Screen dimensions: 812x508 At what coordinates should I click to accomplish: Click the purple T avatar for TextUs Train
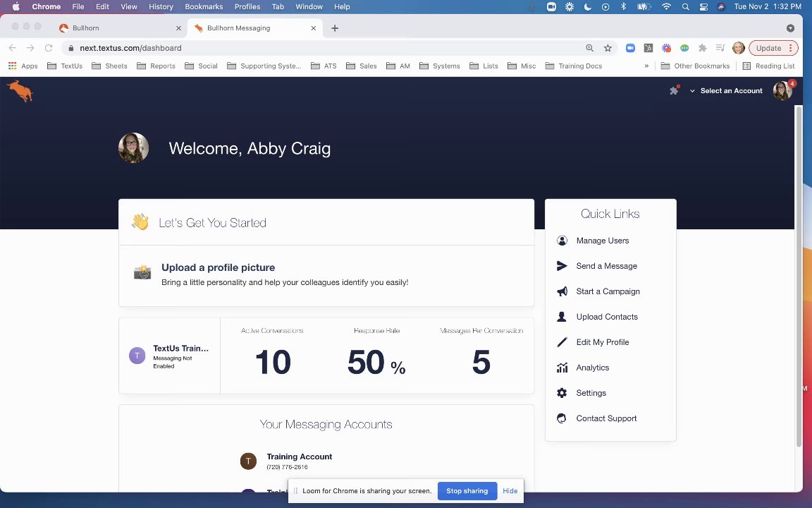point(137,356)
